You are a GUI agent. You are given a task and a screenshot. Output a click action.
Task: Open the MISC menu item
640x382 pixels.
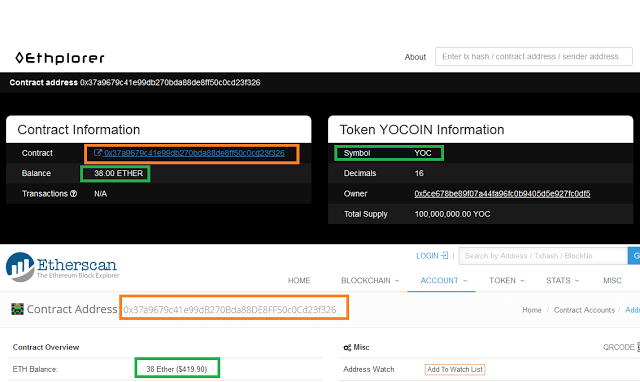612,280
